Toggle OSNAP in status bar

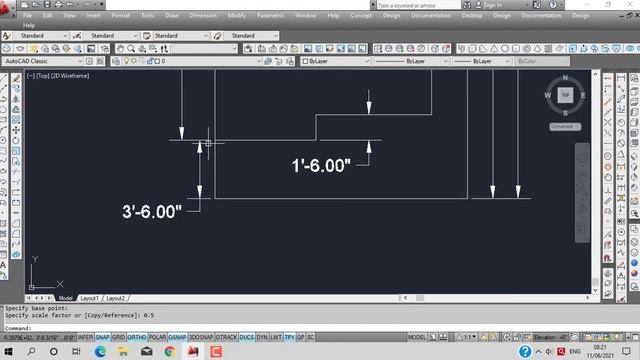178,337
